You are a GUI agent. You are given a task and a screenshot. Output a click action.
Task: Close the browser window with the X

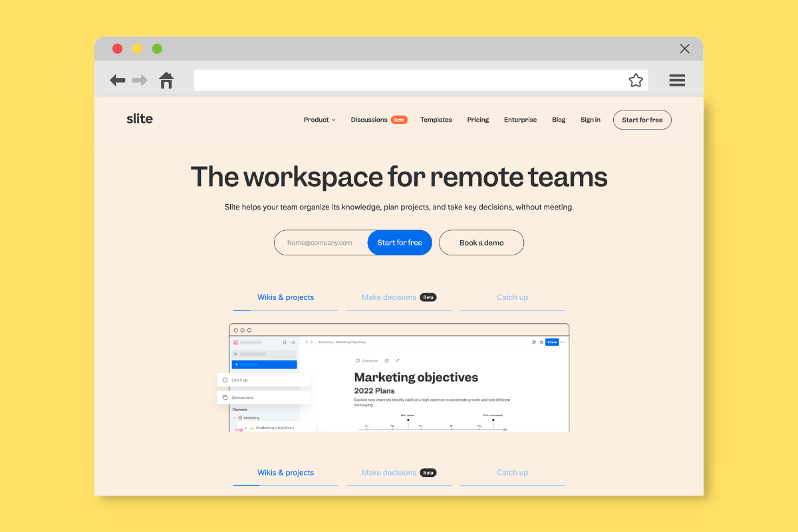pos(685,49)
